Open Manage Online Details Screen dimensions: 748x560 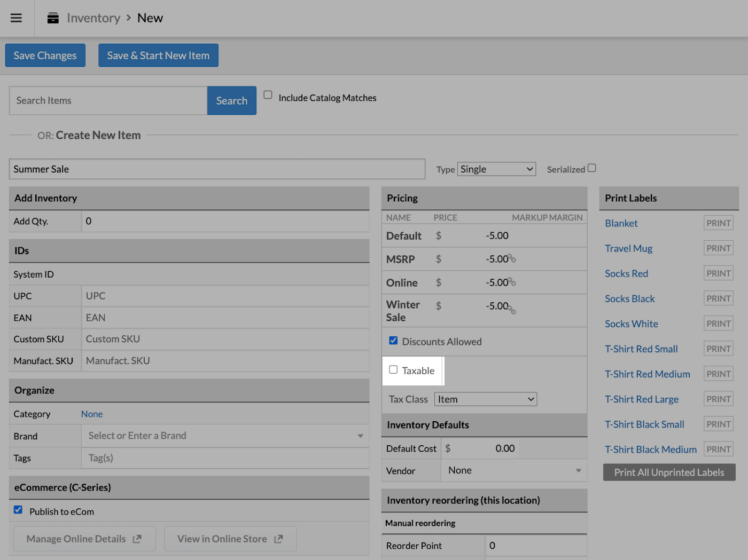84,539
